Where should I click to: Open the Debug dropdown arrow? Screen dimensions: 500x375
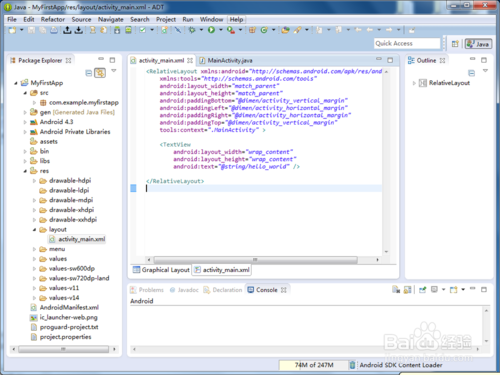click(201, 30)
